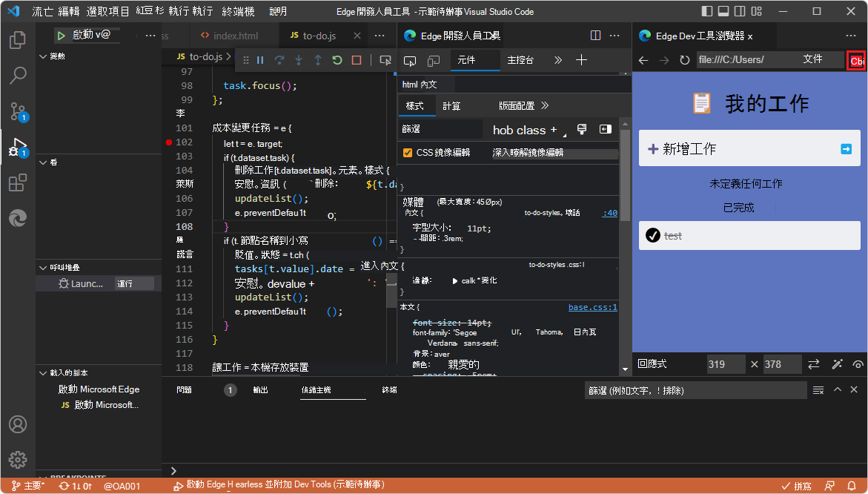Screen dimensions: 868x494
Task: Mark the test task checkmark circle
Action: click(652, 235)
